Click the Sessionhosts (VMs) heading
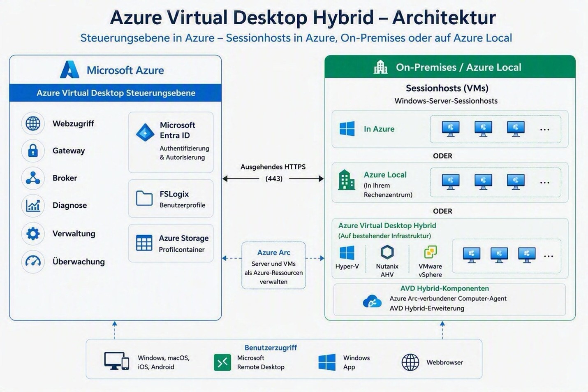 click(x=447, y=88)
